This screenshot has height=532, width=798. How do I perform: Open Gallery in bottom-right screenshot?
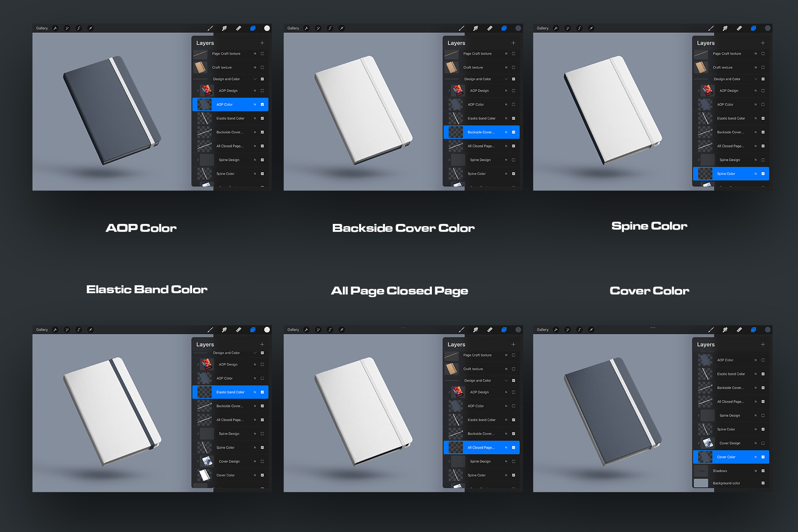pos(543,330)
